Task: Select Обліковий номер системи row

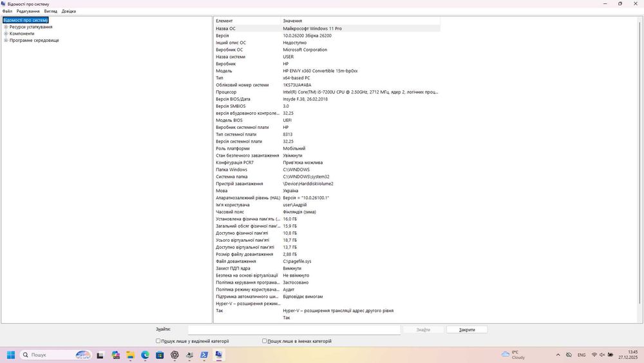Action: click(327, 85)
